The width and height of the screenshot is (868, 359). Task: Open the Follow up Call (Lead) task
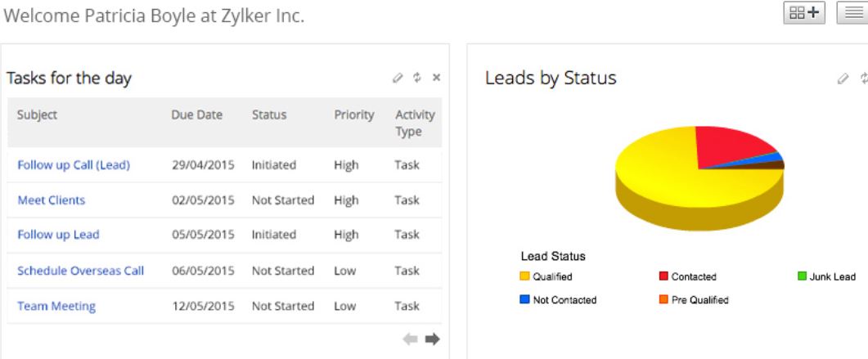74,165
